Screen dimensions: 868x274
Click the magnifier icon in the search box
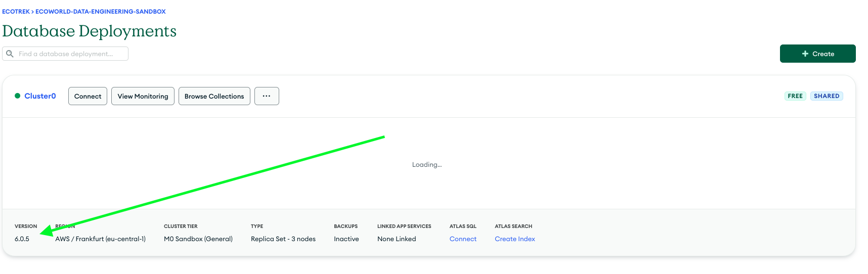(10, 54)
